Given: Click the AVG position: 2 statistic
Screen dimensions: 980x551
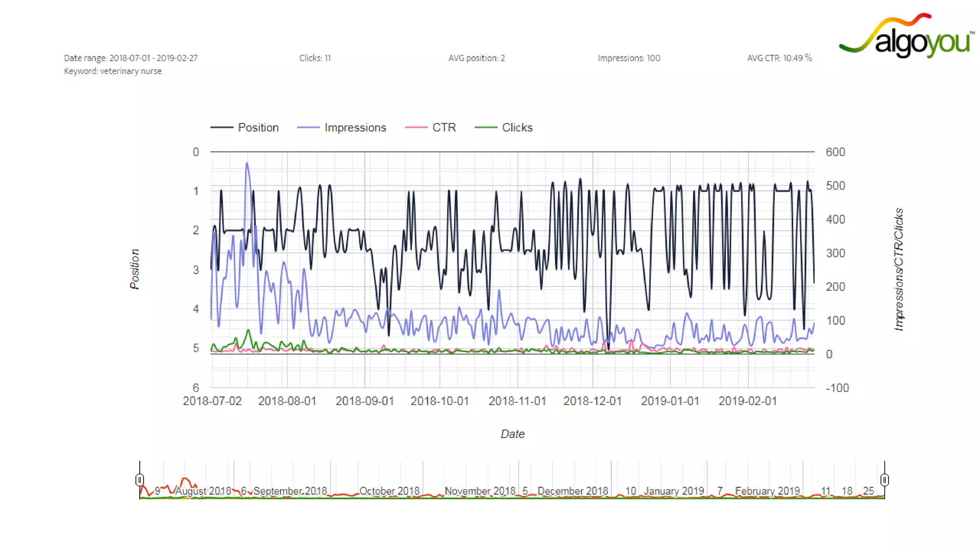Looking at the screenshot, I should tap(477, 58).
